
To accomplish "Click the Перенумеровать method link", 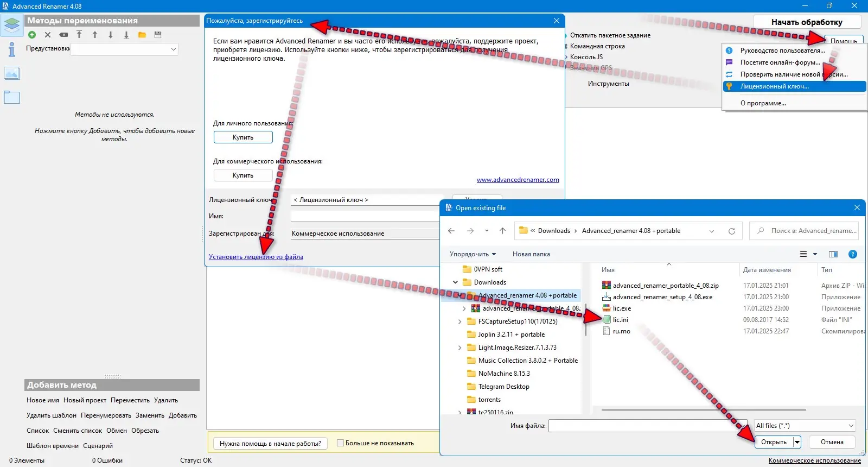I will (106, 415).
